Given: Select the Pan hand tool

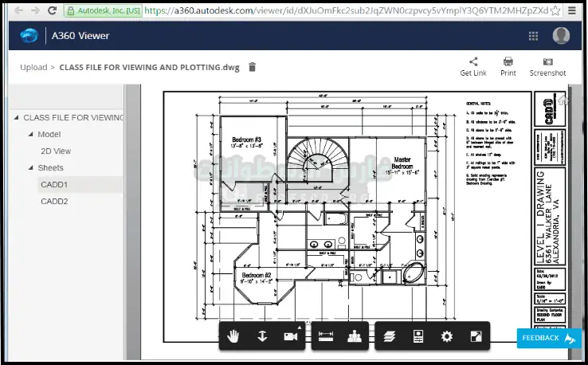Looking at the screenshot, I should pos(233,336).
